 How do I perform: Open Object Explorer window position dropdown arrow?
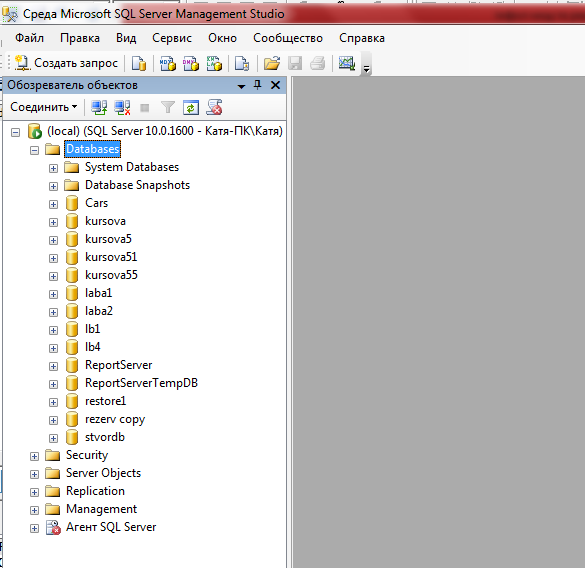pos(241,86)
